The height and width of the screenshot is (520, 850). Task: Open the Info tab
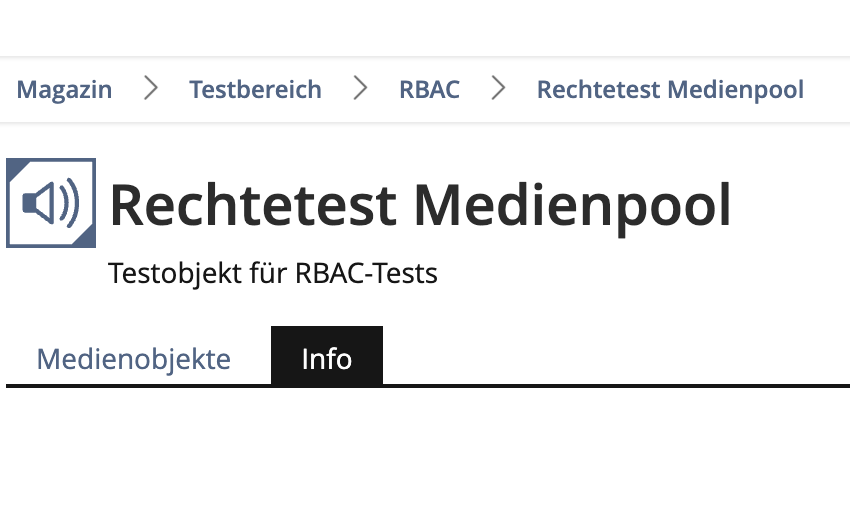327,358
